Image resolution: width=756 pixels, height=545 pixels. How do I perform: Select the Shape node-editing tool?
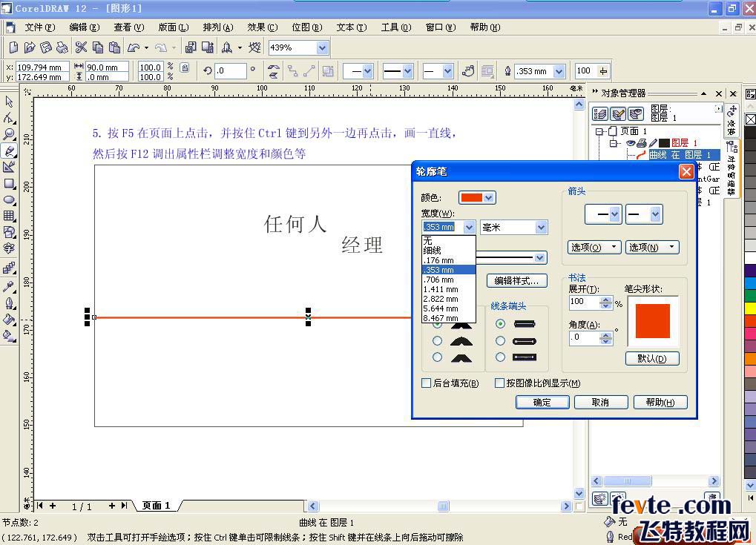click(x=9, y=118)
